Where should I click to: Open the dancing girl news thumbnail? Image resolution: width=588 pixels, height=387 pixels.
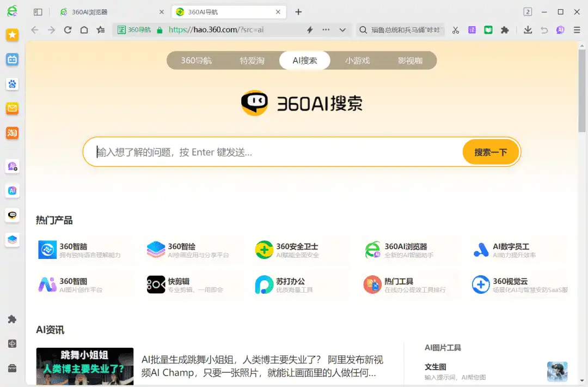85,366
